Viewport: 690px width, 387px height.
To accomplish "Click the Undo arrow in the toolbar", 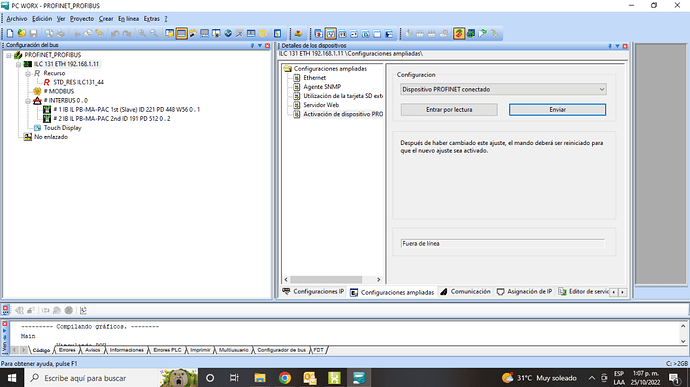I will [x=115, y=33].
